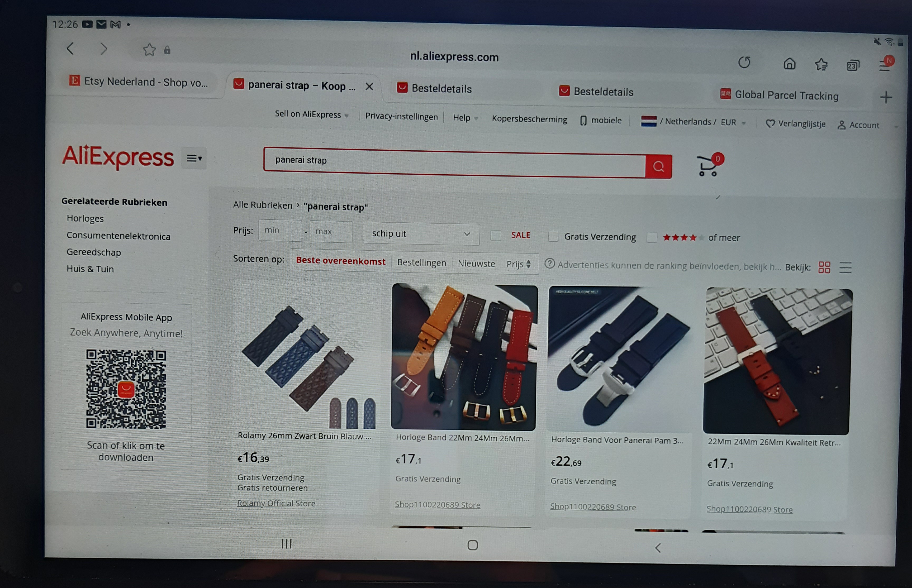The height and width of the screenshot is (588, 912).
Task: Go back with the browser back arrow
Action: (x=70, y=49)
